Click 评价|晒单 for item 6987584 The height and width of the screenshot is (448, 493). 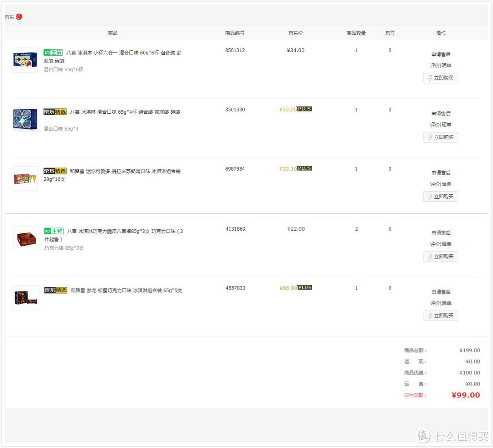[x=441, y=184]
